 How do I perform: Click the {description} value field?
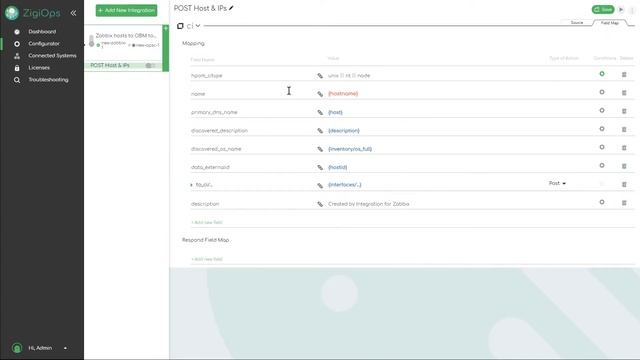click(x=344, y=131)
